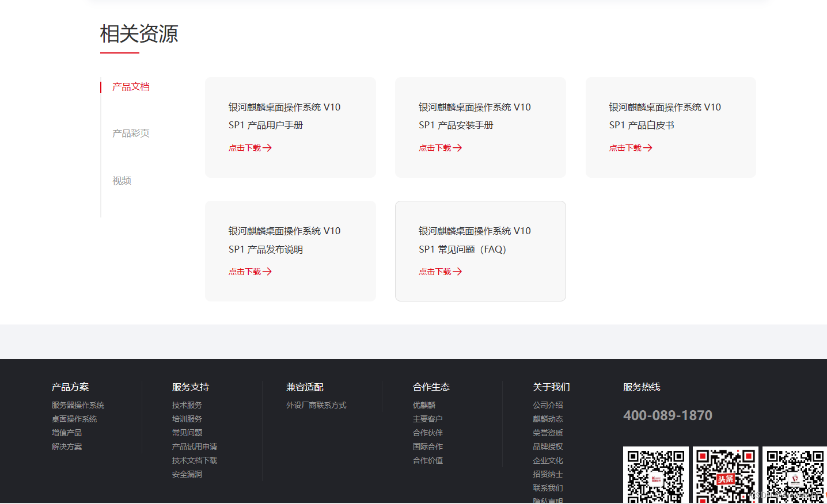Open the SP1 产品发布说明 card title
The height and width of the screenshot is (504, 827).
point(284,240)
